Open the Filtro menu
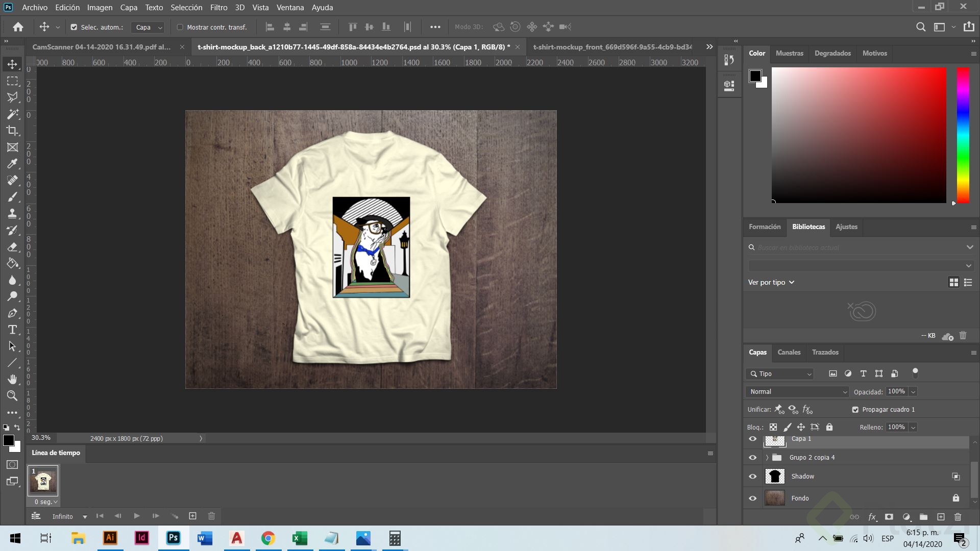Image resolution: width=980 pixels, height=551 pixels. 218,8
